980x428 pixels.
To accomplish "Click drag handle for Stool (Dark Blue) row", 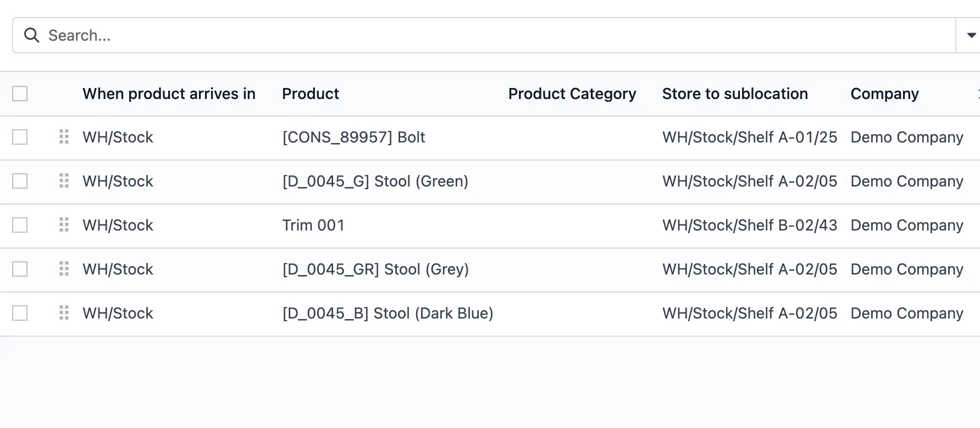I will click(x=64, y=312).
